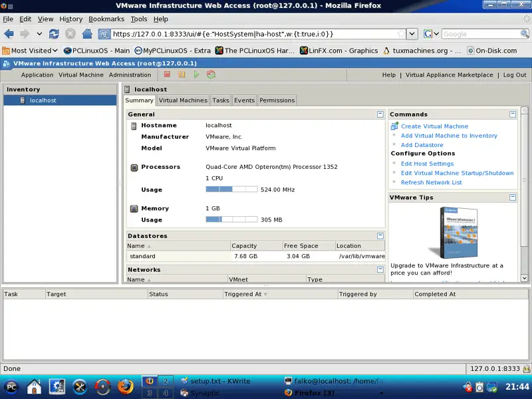Click the Reset virtual machine toolbar icon
The width and height of the screenshot is (532, 399).
(x=211, y=74)
